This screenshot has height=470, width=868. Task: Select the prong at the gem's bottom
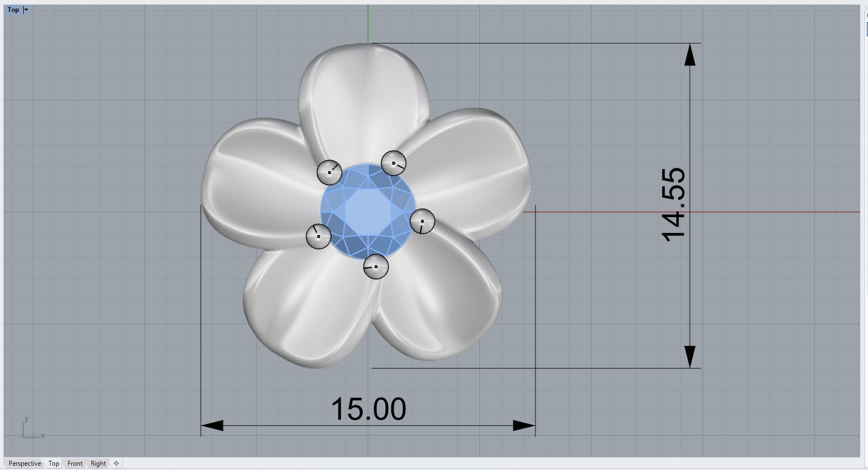click(x=376, y=266)
